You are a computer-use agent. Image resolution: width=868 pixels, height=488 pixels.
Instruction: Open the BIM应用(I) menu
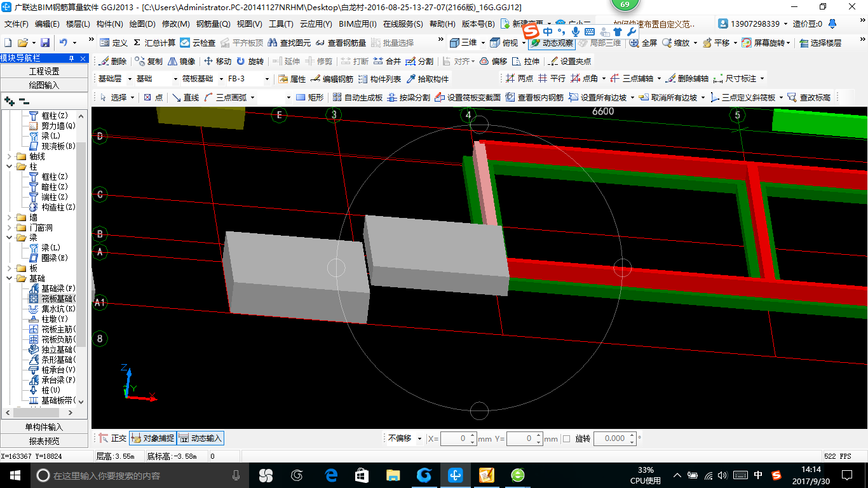point(357,24)
